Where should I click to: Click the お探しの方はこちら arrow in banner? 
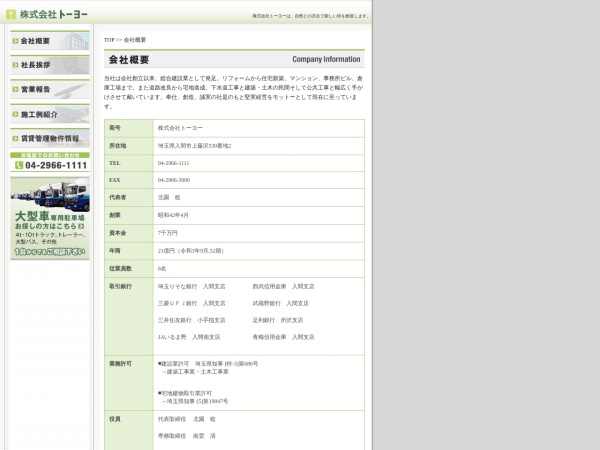[x=81, y=226]
